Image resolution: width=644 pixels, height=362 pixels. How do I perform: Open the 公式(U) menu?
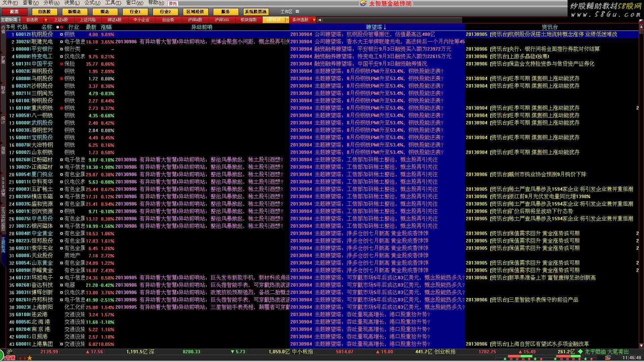[x=92, y=3]
